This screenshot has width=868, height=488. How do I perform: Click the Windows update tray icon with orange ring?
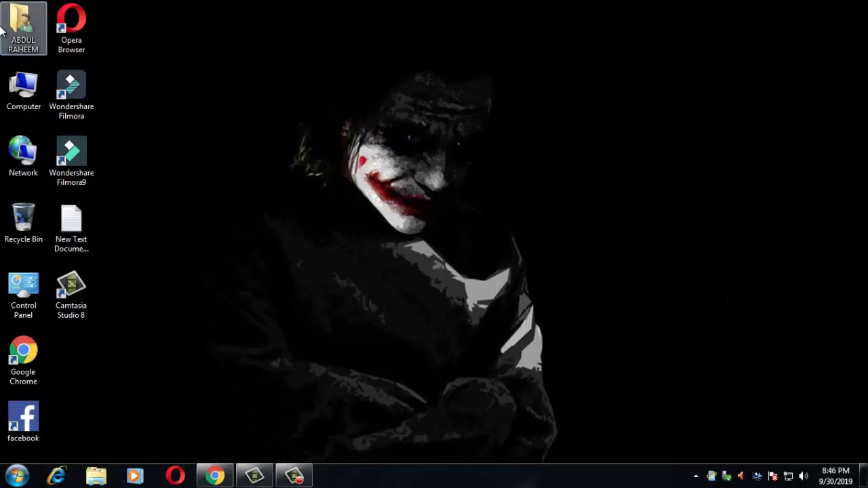click(711, 476)
